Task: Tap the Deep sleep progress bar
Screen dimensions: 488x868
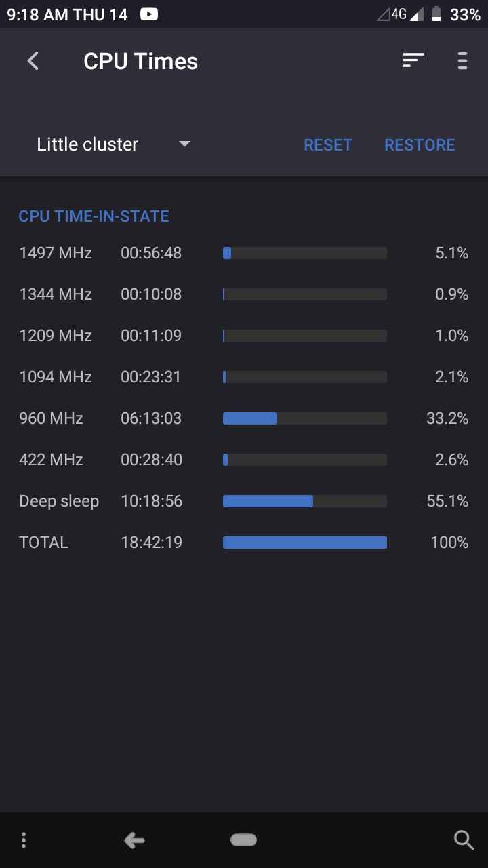Action: click(x=305, y=501)
